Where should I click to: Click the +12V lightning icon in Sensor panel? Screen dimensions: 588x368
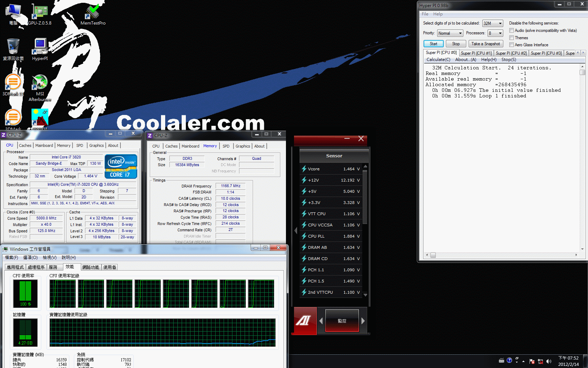tap(304, 180)
